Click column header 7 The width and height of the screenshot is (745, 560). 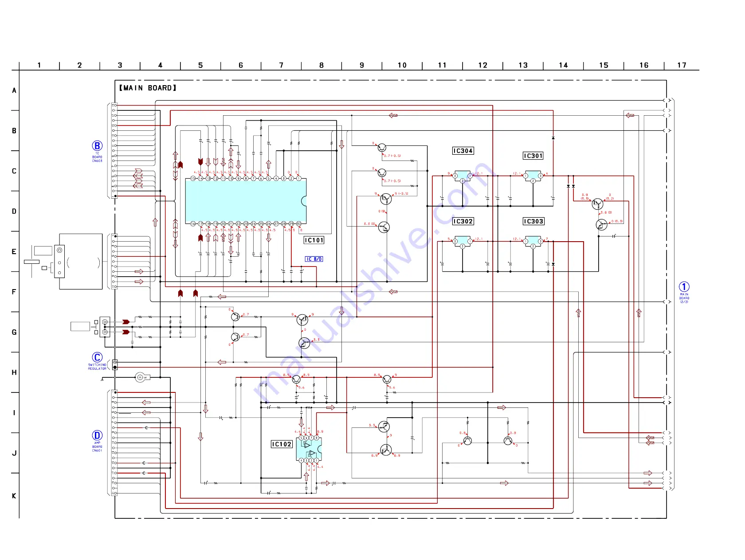click(281, 65)
